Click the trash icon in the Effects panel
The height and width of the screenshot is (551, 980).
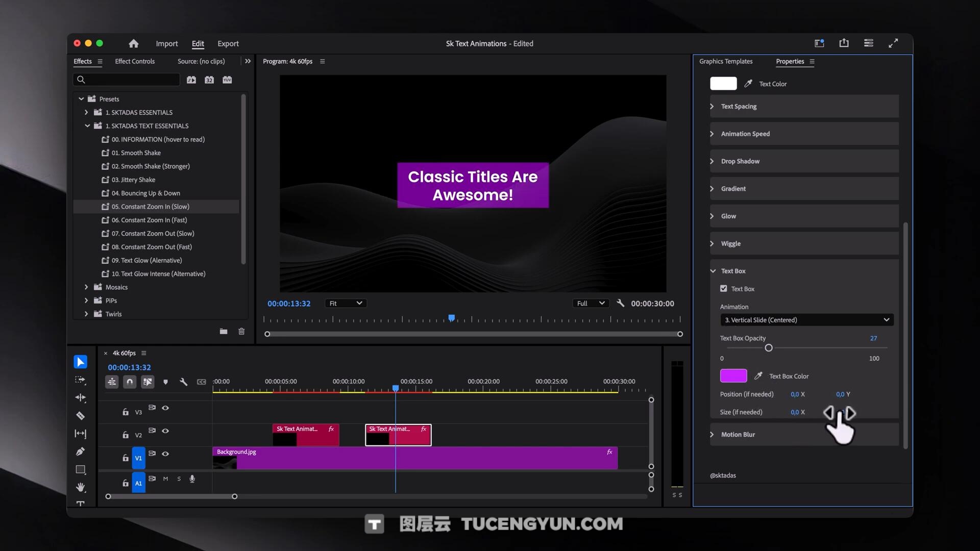(241, 332)
